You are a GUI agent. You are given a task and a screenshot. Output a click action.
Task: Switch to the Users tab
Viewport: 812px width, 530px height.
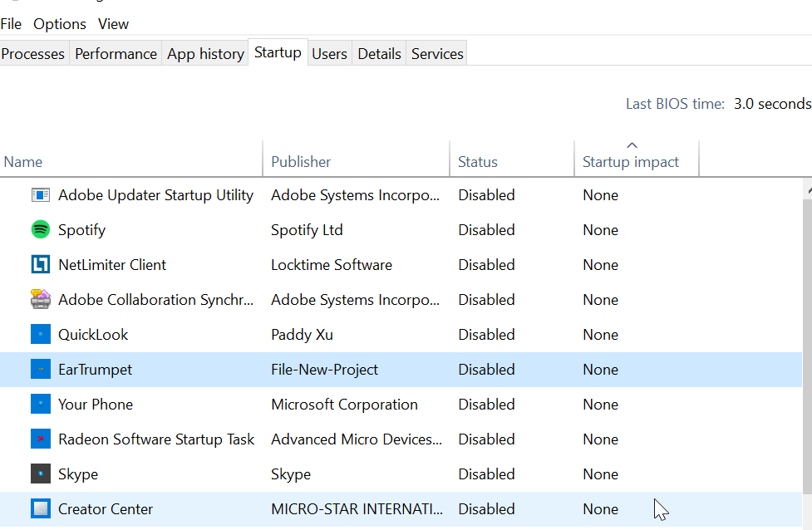click(x=329, y=54)
